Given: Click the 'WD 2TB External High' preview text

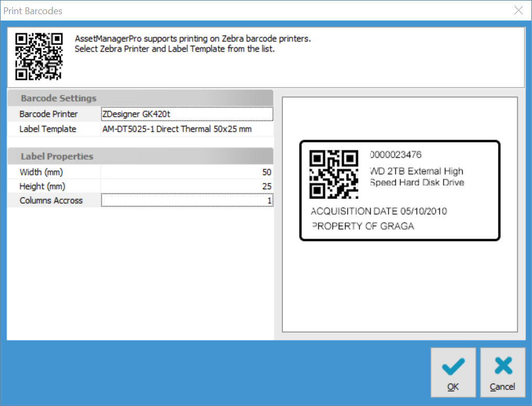Looking at the screenshot, I should (417, 171).
